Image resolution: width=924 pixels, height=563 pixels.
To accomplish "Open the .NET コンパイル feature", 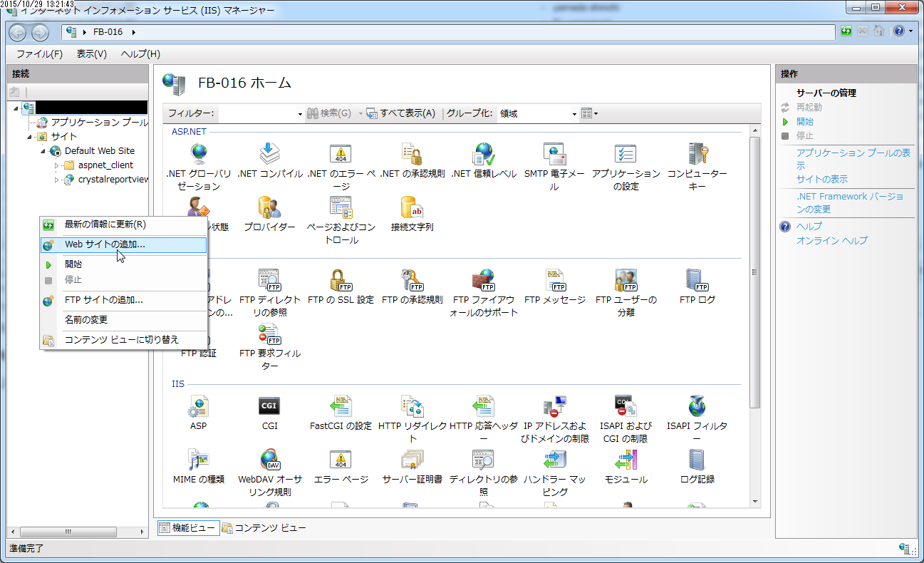I will (x=270, y=161).
